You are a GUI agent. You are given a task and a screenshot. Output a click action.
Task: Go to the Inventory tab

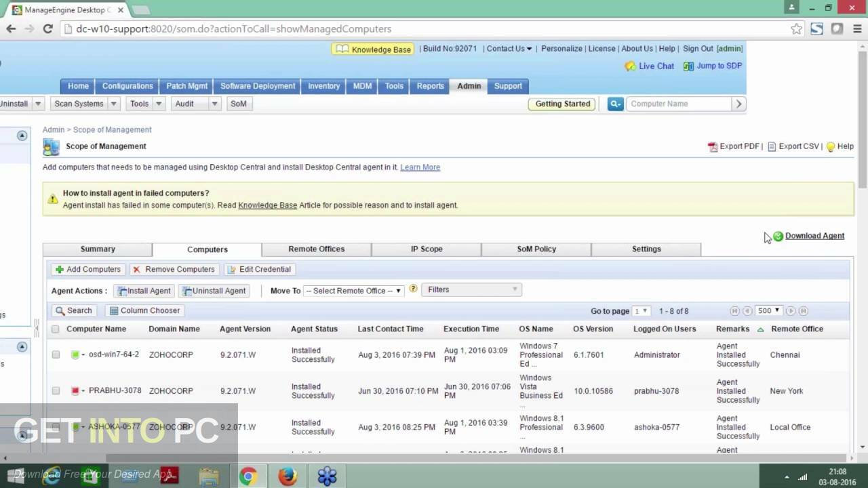pos(323,86)
